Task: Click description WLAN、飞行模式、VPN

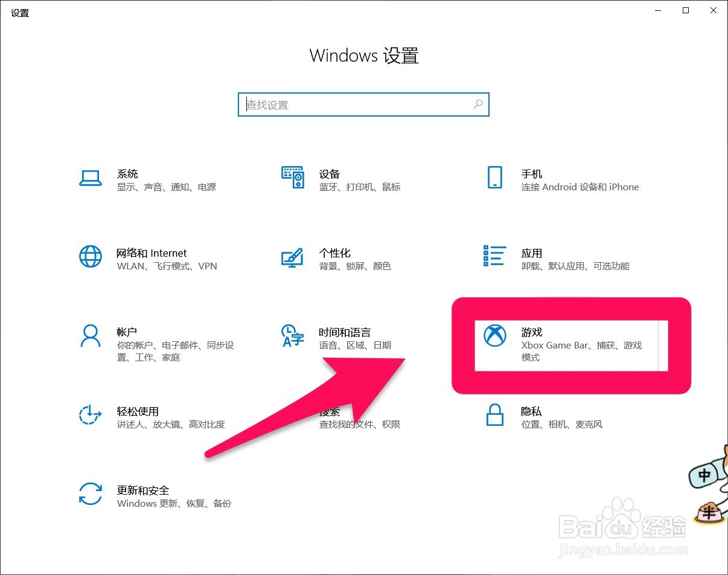Action: click(167, 266)
